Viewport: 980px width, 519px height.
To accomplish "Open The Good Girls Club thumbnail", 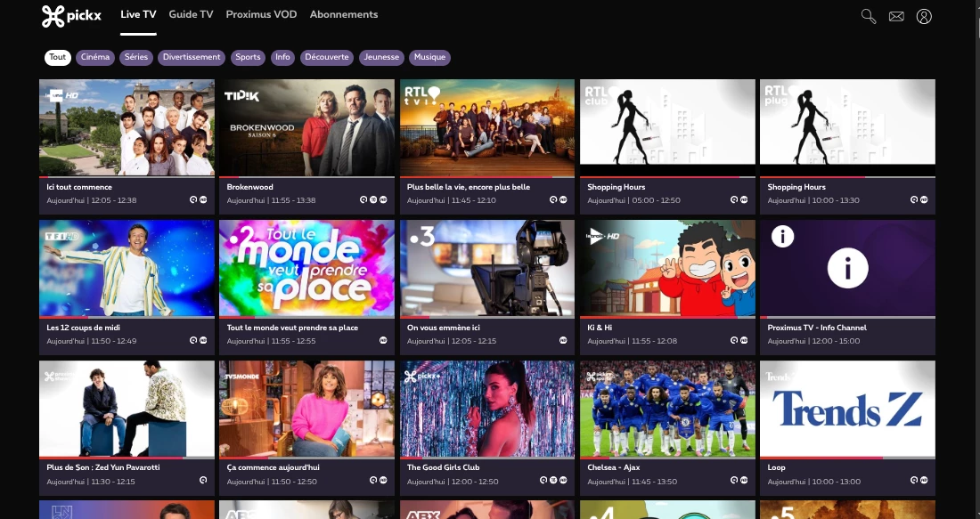I will coord(486,409).
